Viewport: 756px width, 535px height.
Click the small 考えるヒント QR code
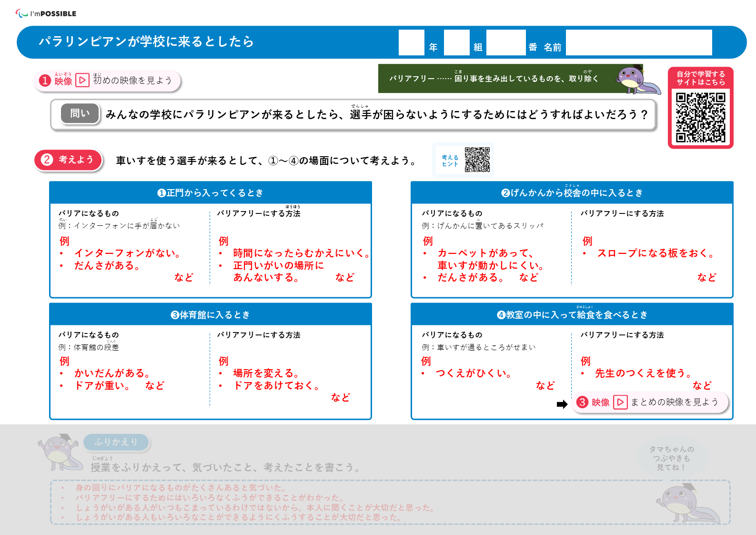point(477,160)
